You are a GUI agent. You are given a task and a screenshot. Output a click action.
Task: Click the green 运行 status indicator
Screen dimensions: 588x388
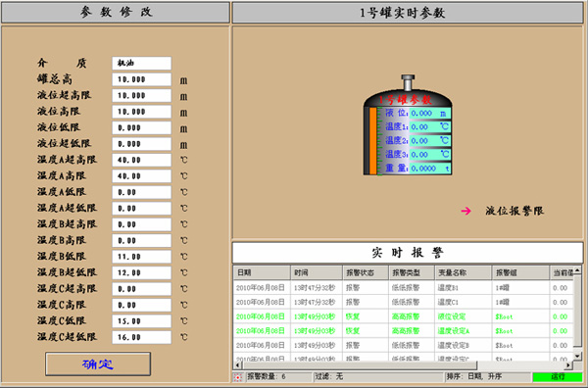tap(558, 377)
